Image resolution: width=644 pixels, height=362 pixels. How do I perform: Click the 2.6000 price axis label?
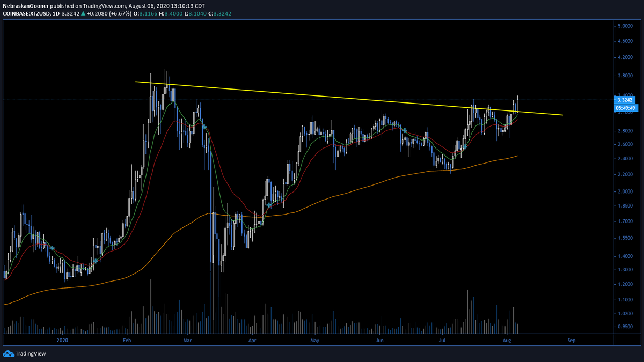pos(625,144)
